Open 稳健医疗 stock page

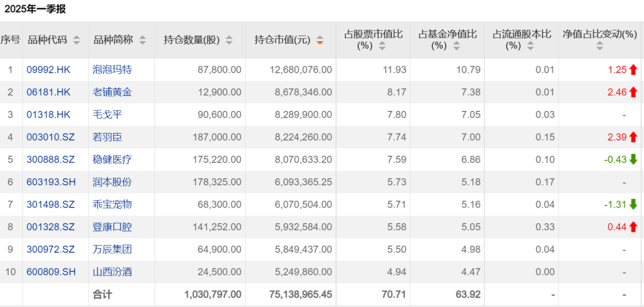[113, 160]
